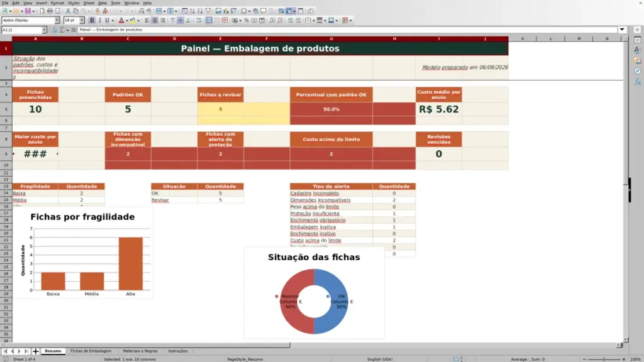
Task: Toggle Wrap Text for the cell
Action: tap(199, 21)
